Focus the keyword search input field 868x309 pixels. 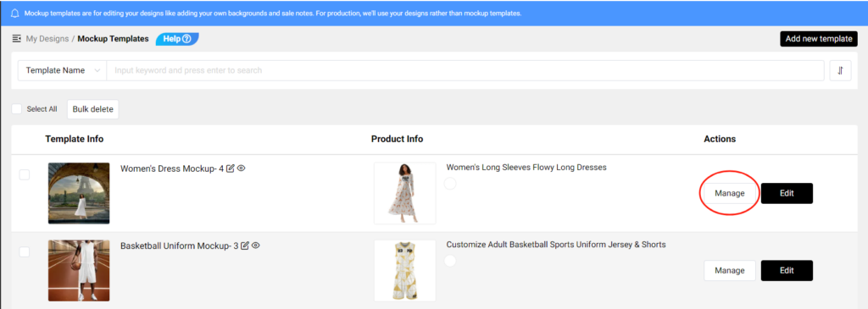click(465, 71)
